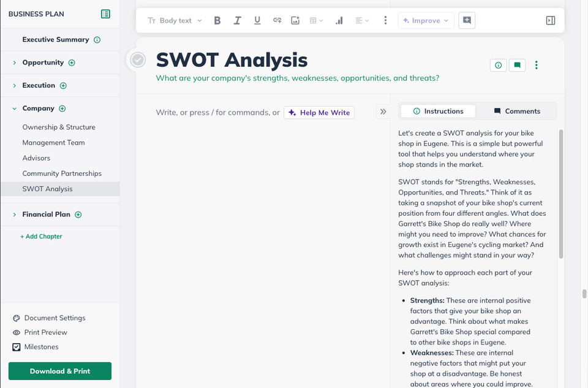Click the Opportunity chapter title
This screenshot has width=588, height=388.
[x=43, y=63]
